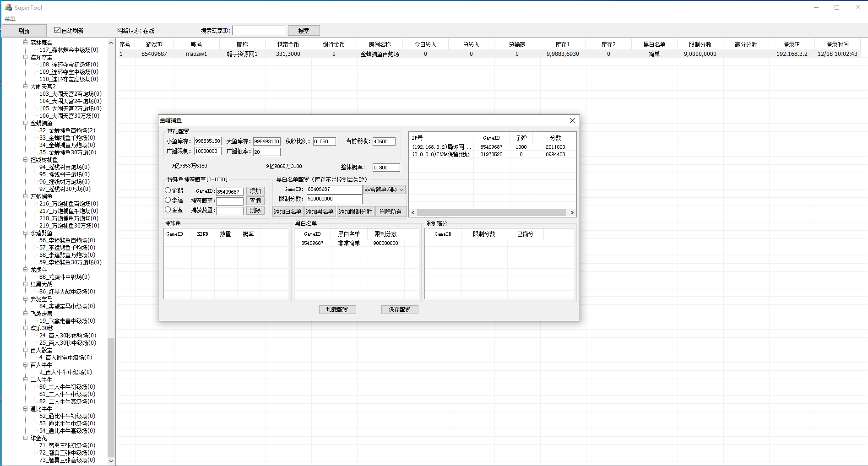Viewport: 868px width, 466px height.
Task: Click the 刷新 button in toolbar
Action: point(24,31)
